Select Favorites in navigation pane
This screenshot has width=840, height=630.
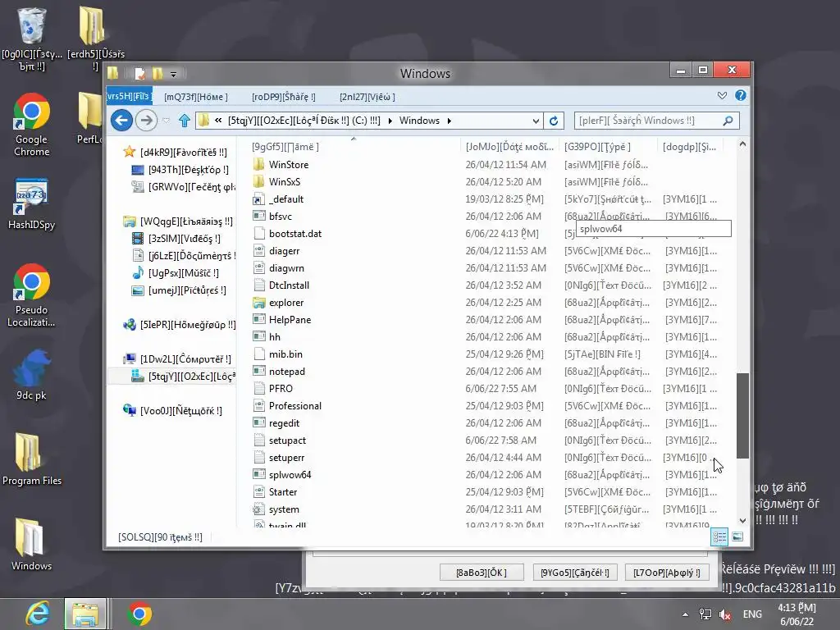[176, 152]
